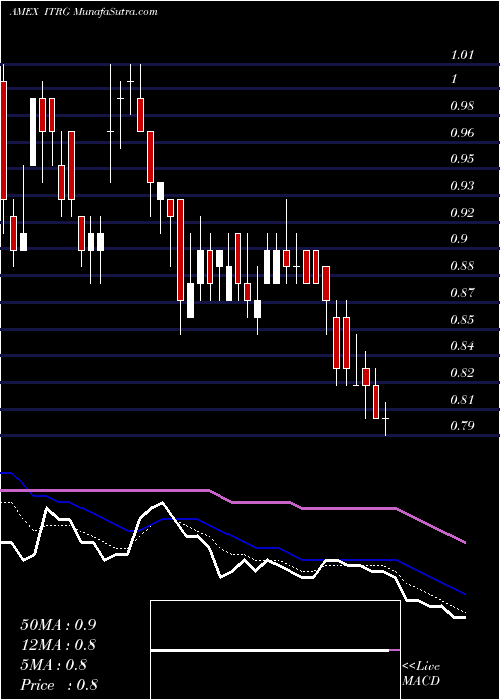Click the '<<Live MACD' label
Screen dimensions: 500x700
click(x=421, y=674)
